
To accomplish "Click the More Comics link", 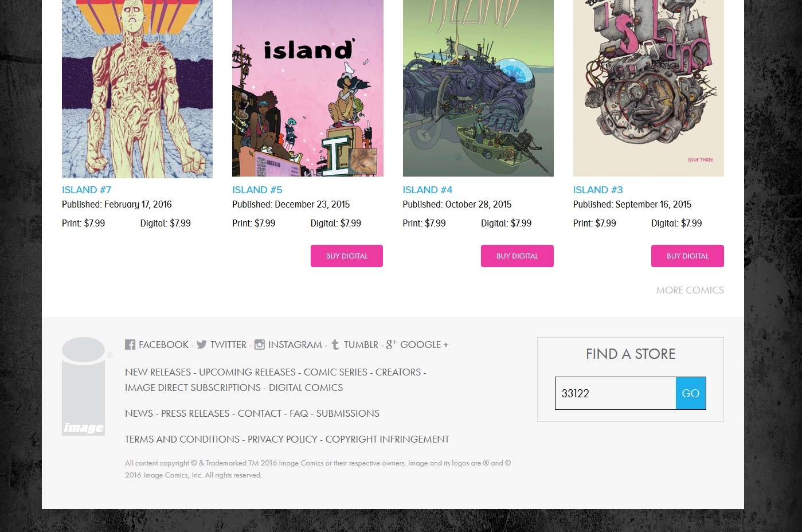I will point(690,290).
